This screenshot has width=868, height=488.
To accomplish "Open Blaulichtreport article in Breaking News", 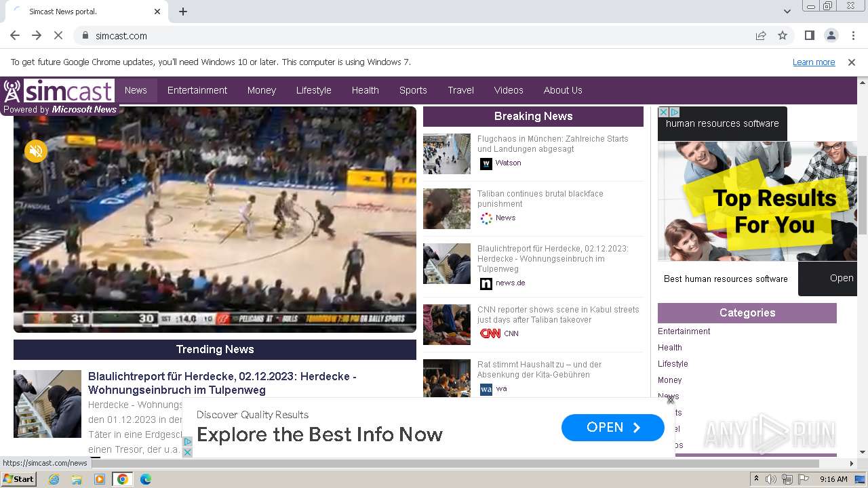I will click(x=553, y=259).
